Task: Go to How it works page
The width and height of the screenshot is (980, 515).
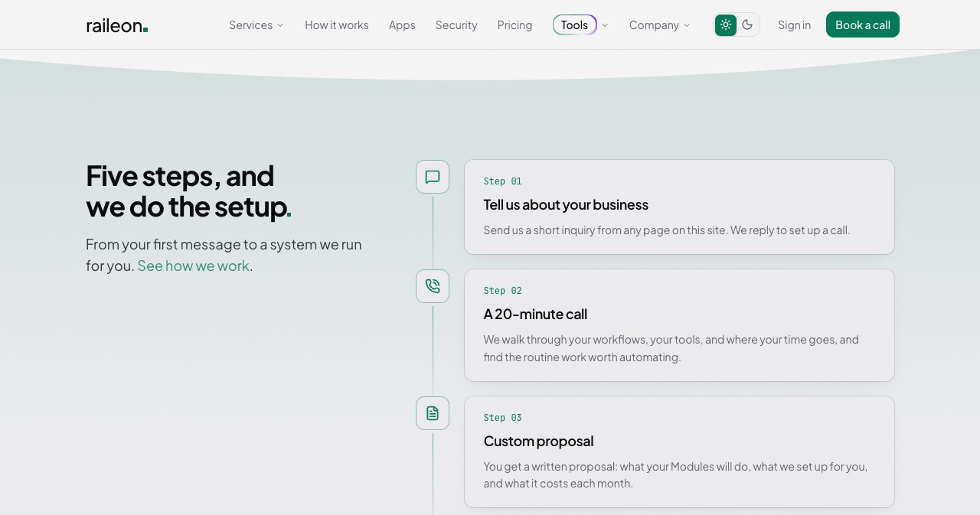Action: (337, 24)
